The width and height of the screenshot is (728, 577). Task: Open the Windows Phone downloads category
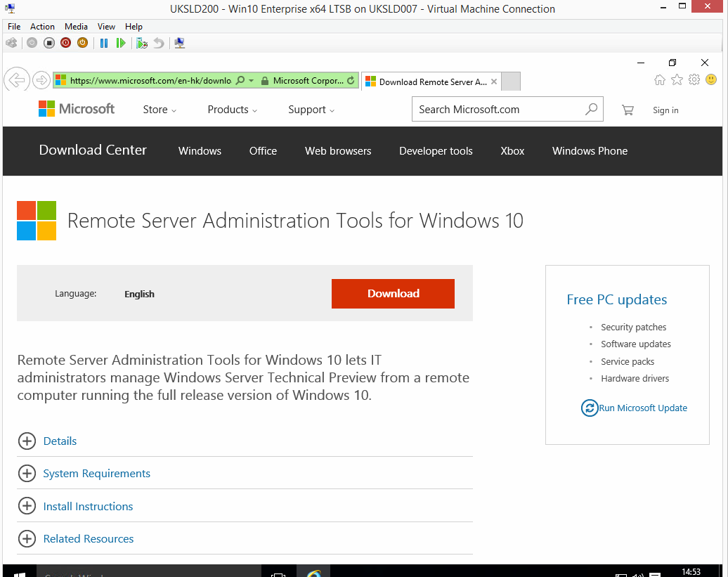[590, 151]
